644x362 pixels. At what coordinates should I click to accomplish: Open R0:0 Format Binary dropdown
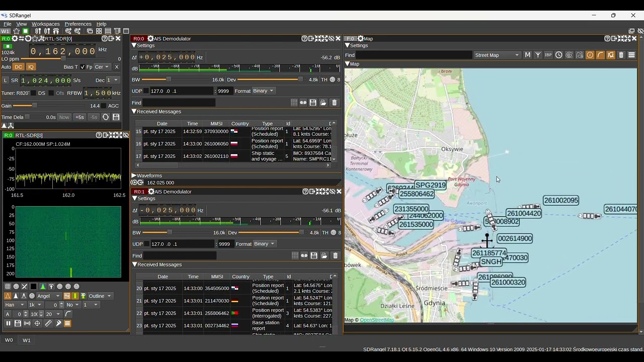(x=264, y=91)
